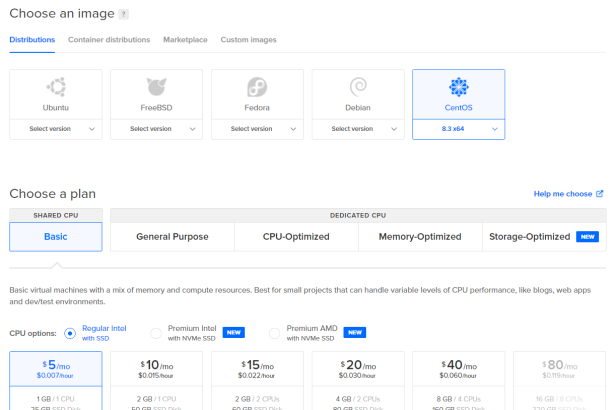The width and height of the screenshot is (615, 410).
Task: Click the $0.022/hour price text
Action: (257, 375)
